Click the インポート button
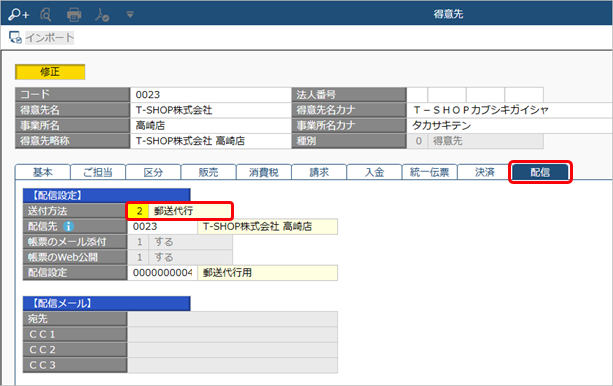613x386 pixels. pos(50,38)
